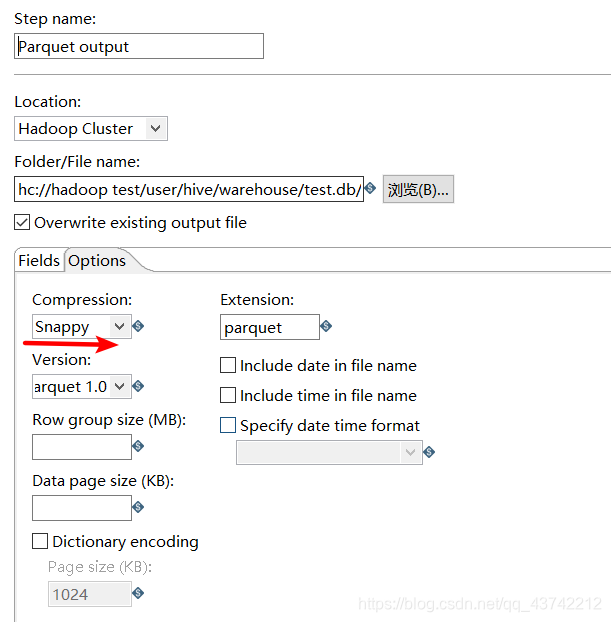
Task: Click the Folder/File name path field
Action: point(189,190)
